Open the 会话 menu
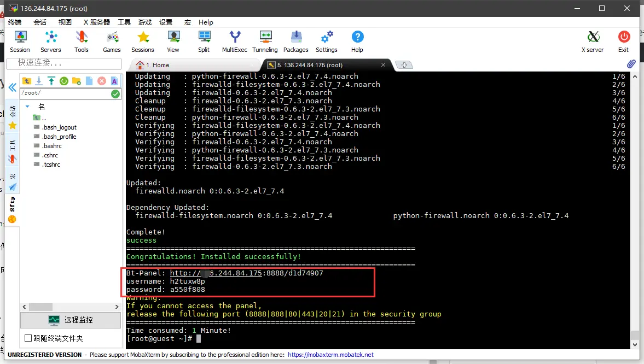This screenshot has height=364, width=644. (x=40, y=22)
